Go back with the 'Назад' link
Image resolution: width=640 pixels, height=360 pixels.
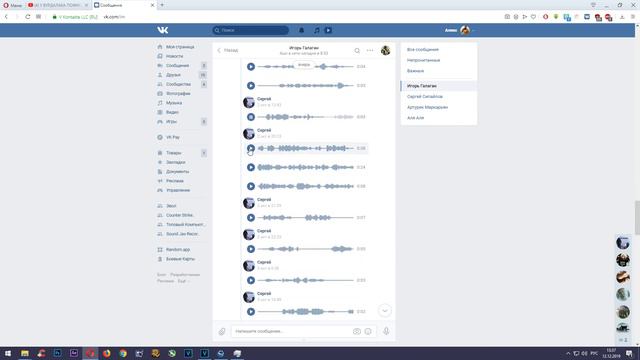point(228,50)
